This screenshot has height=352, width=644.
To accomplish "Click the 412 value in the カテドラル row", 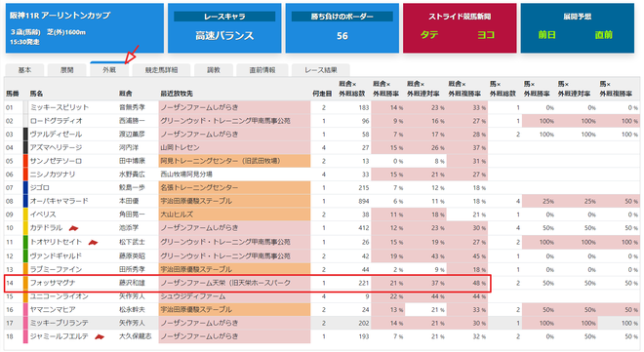I will 363,228.
